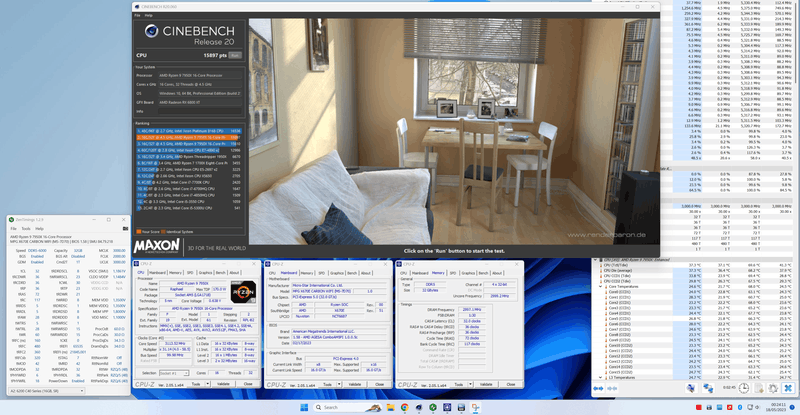Open the ZenTimings File menu
The width and height of the screenshot is (800, 415).
click(x=14, y=229)
